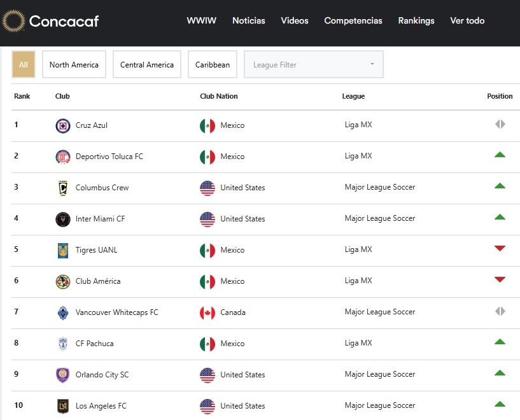Click the Position column header
The height and width of the screenshot is (420, 520).
(500, 96)
